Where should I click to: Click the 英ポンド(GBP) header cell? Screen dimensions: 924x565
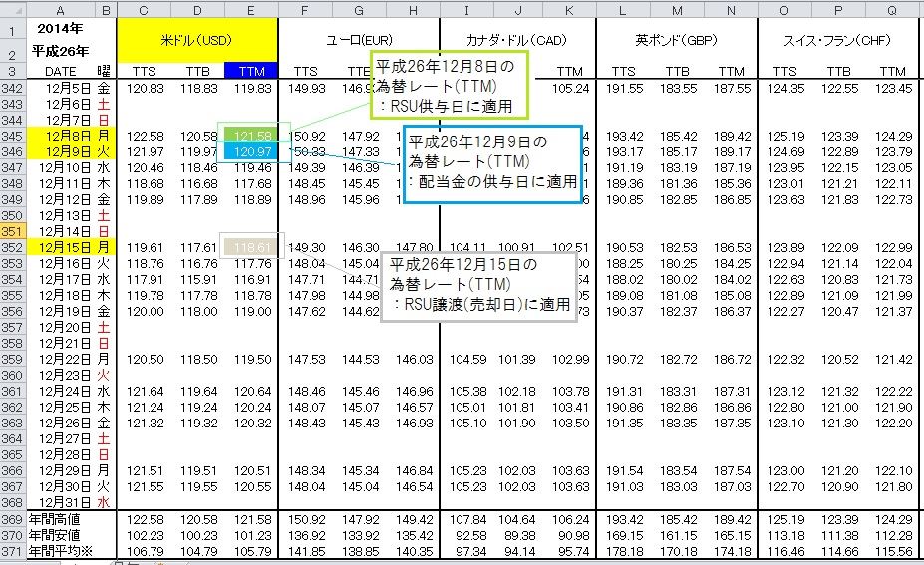(x=677, y=40)
